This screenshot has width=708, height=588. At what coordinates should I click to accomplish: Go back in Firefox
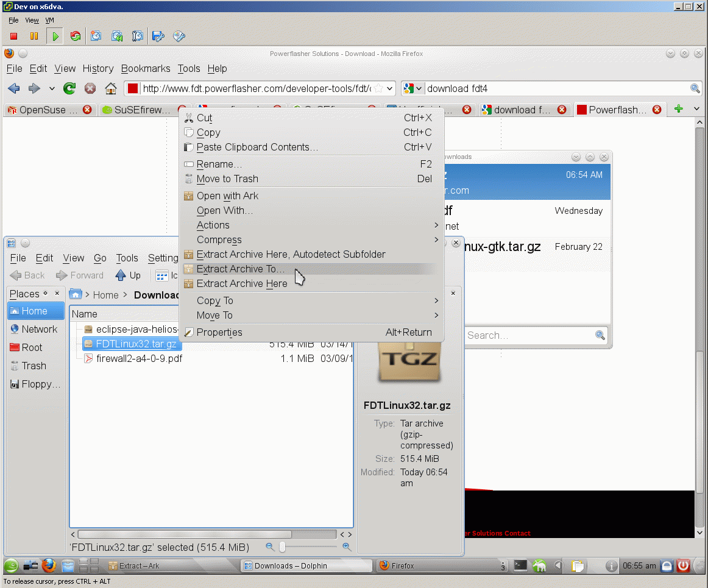14,88
